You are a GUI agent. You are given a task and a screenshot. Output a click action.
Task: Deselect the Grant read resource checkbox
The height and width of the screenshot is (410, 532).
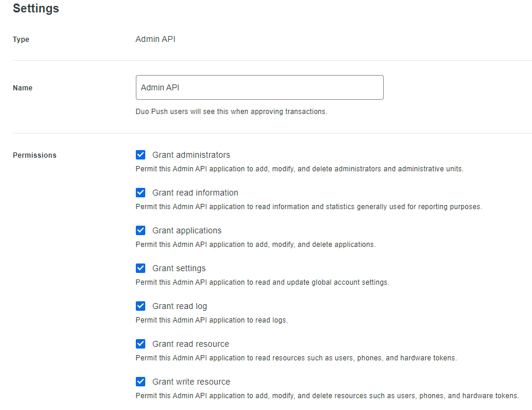tap(141, 344)
